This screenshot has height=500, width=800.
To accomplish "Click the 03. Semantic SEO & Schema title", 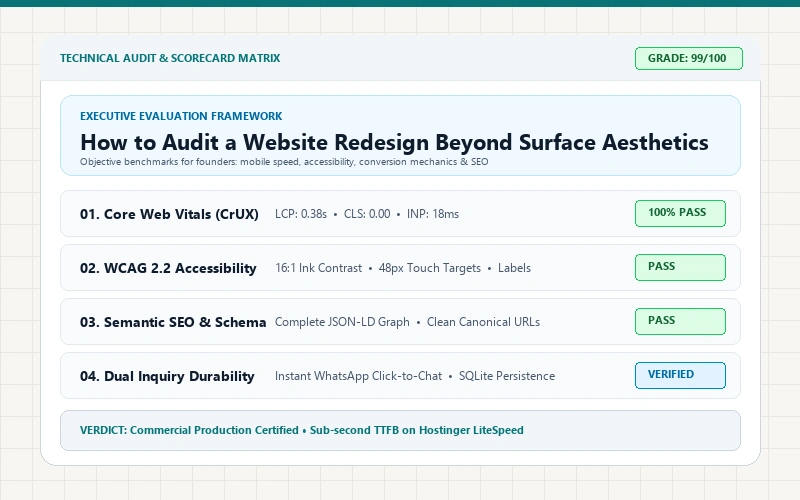I will (173, 322).
